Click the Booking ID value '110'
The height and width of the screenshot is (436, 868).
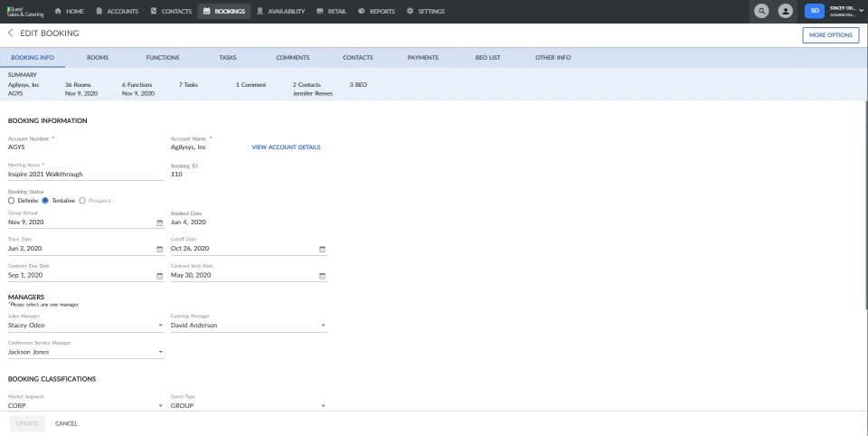click(176, 174)
